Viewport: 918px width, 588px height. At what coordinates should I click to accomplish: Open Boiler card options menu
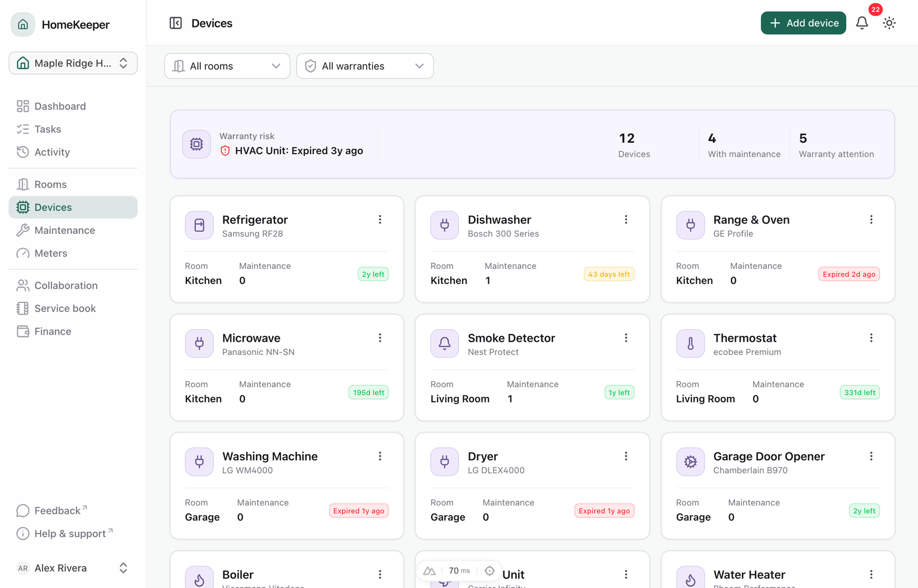(380, 575)
